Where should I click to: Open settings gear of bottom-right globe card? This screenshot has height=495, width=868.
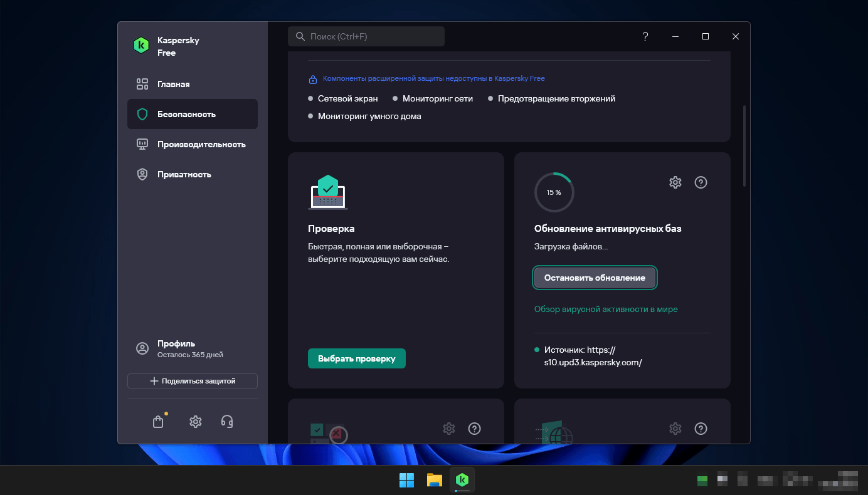(675, 429)
